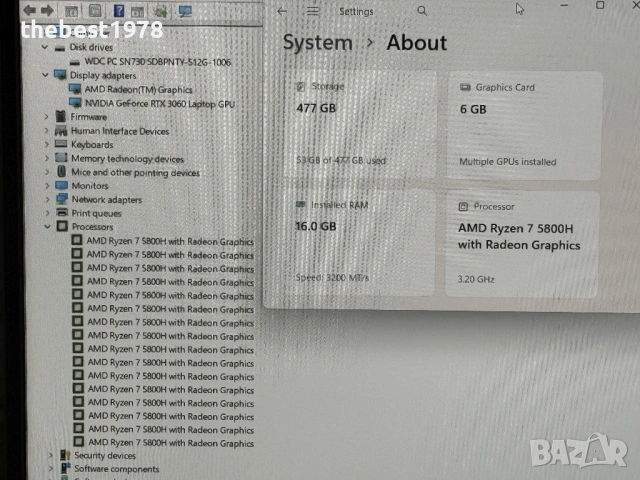
Task: Select the Human Interface Devices label
Action: tap(120, 131)
